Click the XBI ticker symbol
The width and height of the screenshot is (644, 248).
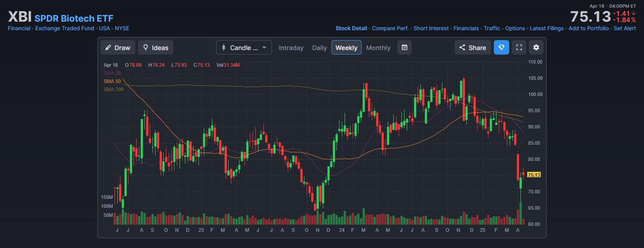click(x=19, y=18)
